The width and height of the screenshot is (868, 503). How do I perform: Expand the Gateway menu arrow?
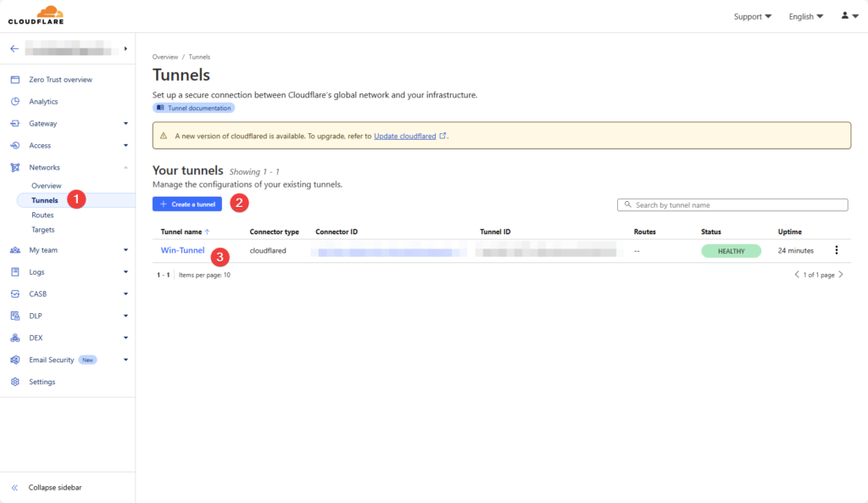tap(125, 124)
